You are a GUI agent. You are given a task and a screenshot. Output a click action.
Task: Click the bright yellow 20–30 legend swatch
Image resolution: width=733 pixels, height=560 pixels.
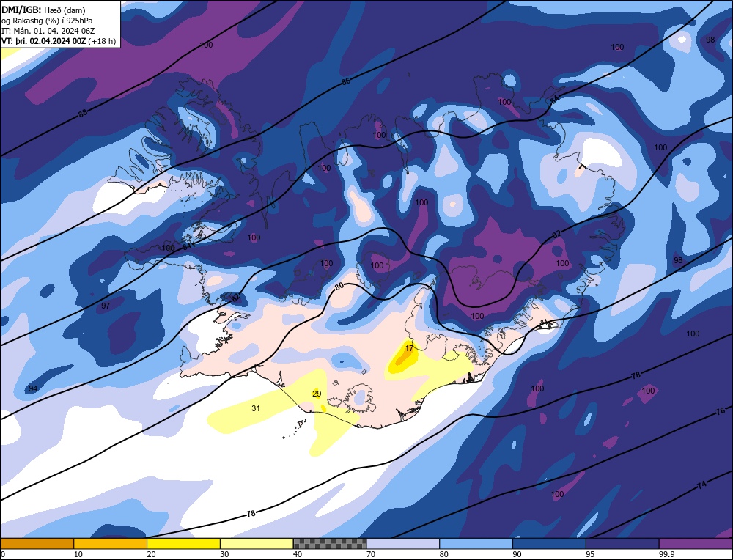click(x=183, y=543)
